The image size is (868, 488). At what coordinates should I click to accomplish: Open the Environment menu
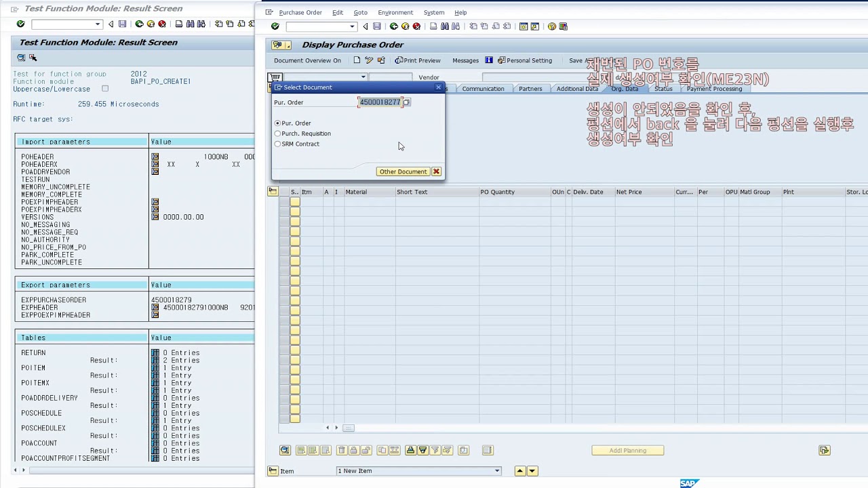(x=395, y=12)
